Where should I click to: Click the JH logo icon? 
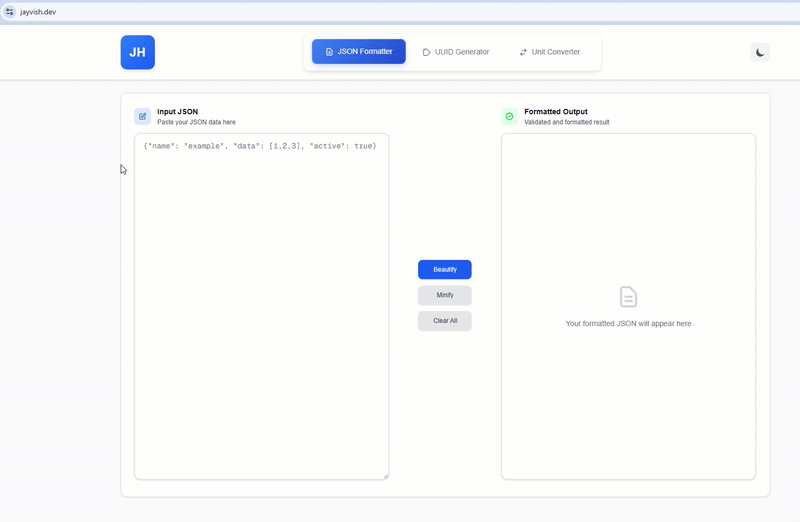coord(137,52)
